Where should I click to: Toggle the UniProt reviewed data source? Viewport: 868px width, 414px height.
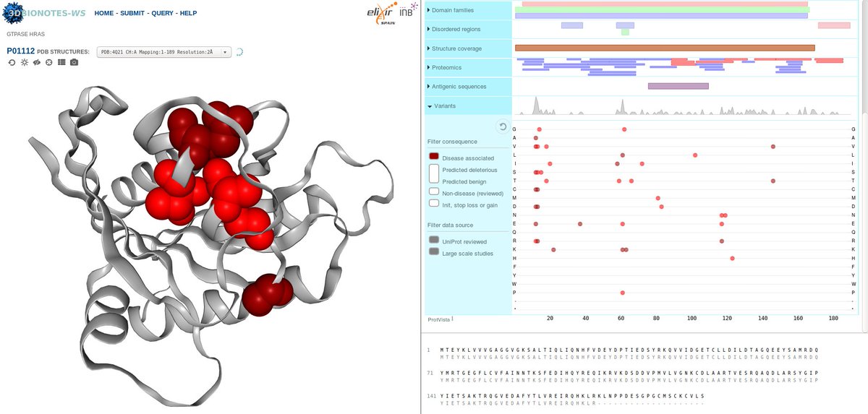(434, 240)
